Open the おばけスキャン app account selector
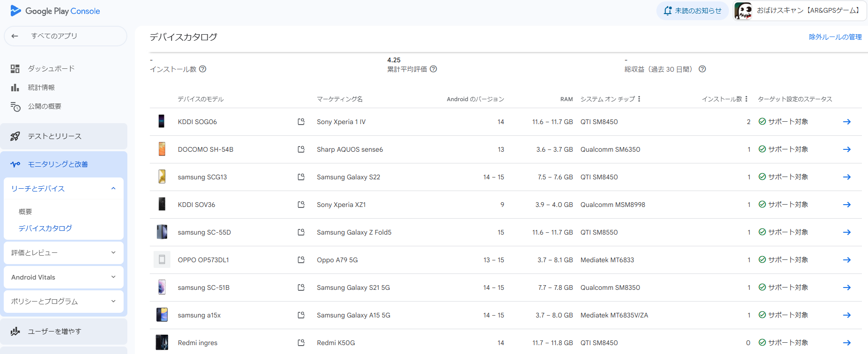The height and width of the screenshot is (354, 868). tap(800, 11)
